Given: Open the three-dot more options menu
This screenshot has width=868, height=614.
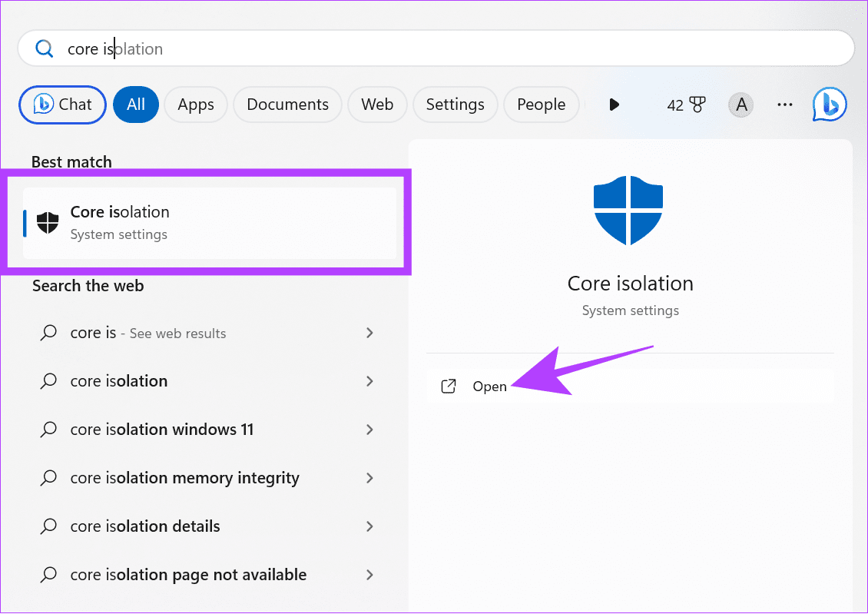Looking at the screenshot, I should pyautogui.click(x=784, y=105).
